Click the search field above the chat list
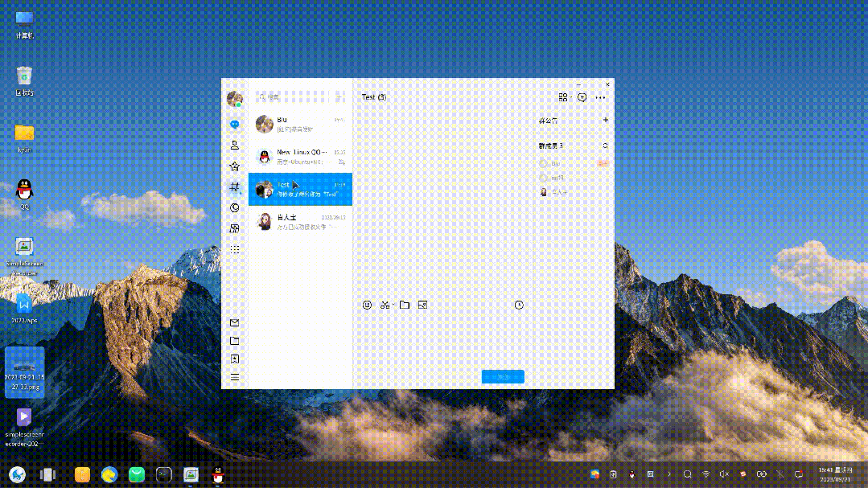The width and height of the screenshot is (868, 488). pyautogui.click(x=294, y=97)
